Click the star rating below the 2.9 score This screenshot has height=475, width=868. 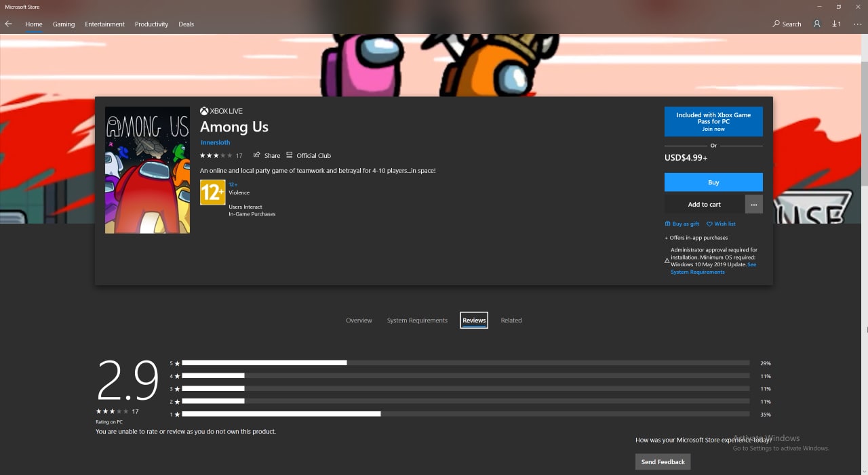(112, 411)
